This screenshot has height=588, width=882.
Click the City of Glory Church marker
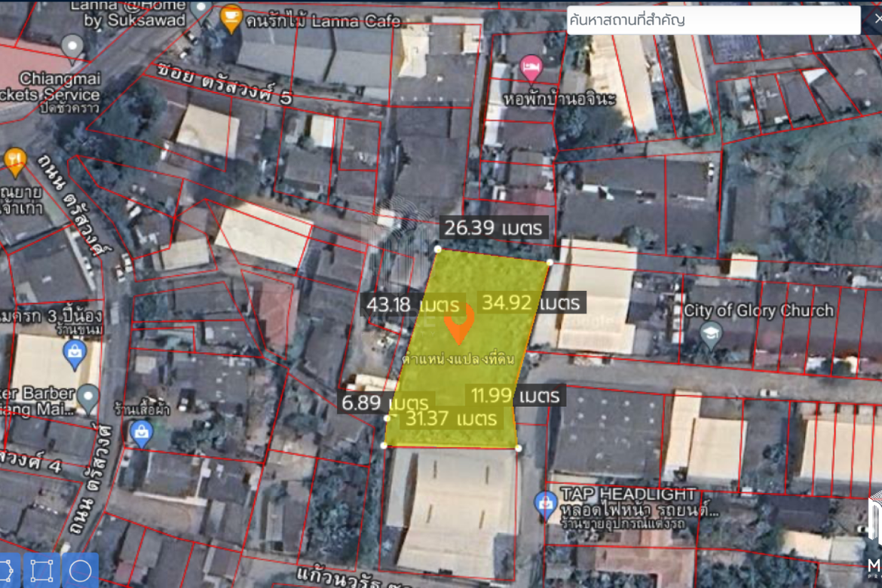[x=711, y=335]
